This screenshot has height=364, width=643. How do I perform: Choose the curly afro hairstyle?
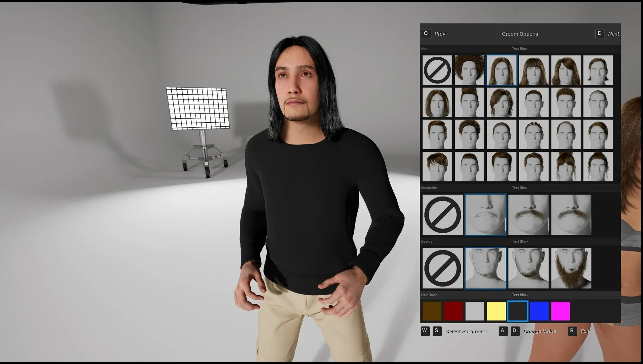pyautogui.click(x=469, y=70)
